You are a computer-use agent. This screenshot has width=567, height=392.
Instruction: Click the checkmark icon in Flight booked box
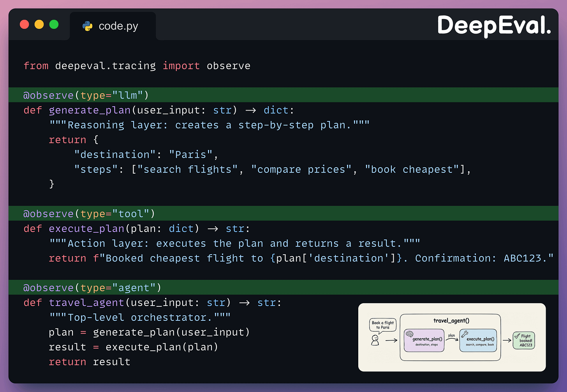point(517,336)
